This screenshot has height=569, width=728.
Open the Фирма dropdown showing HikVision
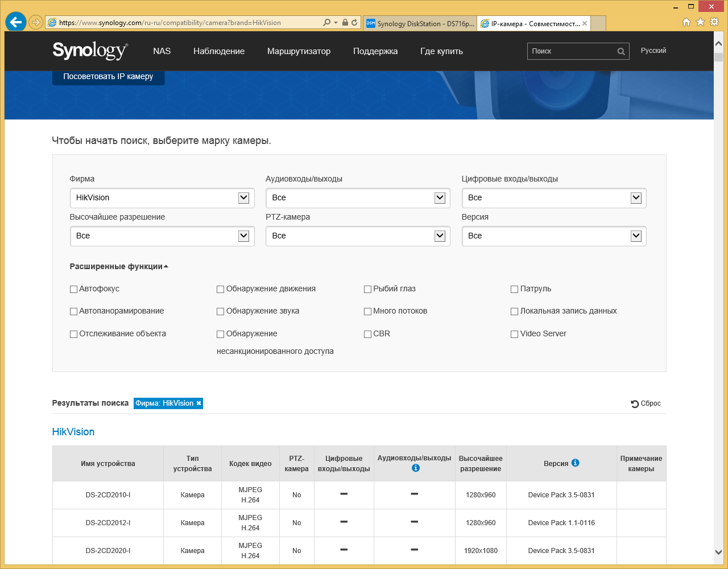coord(162,198)
